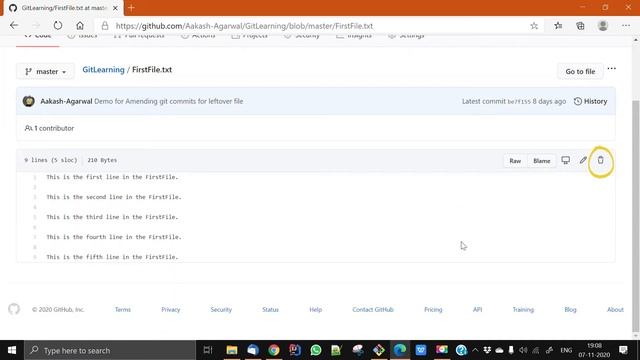Image resolution: width=640 pixels, height=360 pixels.
Task: Show hidden system tray icons chevron
Action: pyautogui.click(x=475, y=350)
